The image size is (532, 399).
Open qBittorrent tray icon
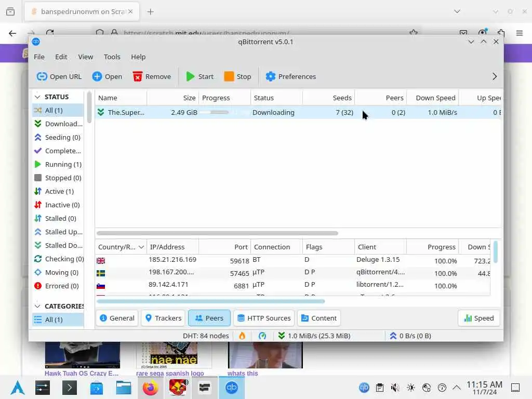coord(364,388)
